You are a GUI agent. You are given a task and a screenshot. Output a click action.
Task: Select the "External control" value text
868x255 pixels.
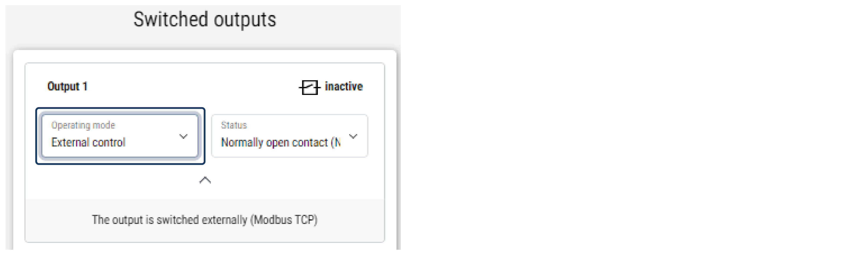click(88, 142)
